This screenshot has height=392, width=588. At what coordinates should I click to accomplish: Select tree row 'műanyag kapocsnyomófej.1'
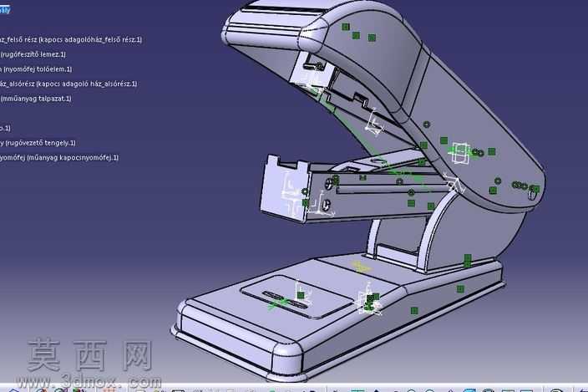pyautogui.click(x=59, y=157)
